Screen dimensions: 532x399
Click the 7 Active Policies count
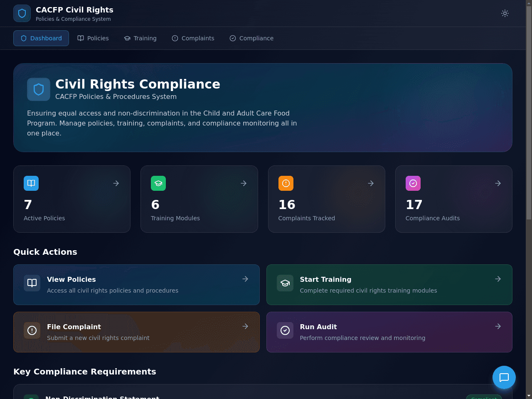[28, 204]
